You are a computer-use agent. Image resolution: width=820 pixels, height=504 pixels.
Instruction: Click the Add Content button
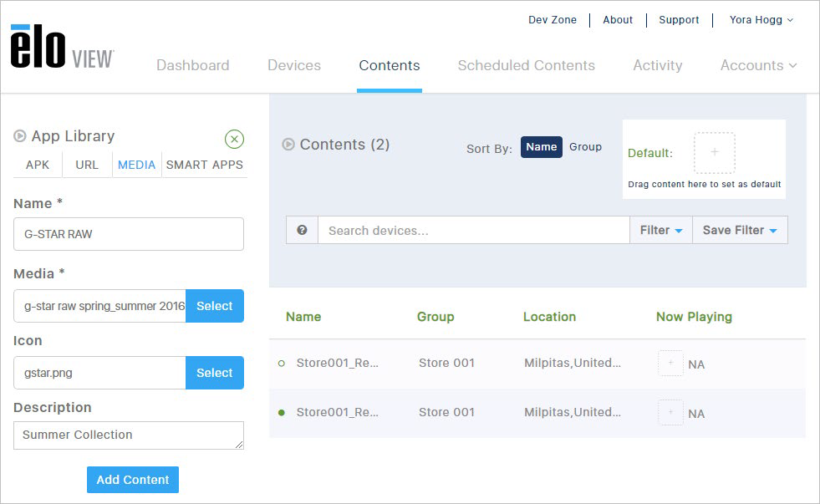[133, 480]
